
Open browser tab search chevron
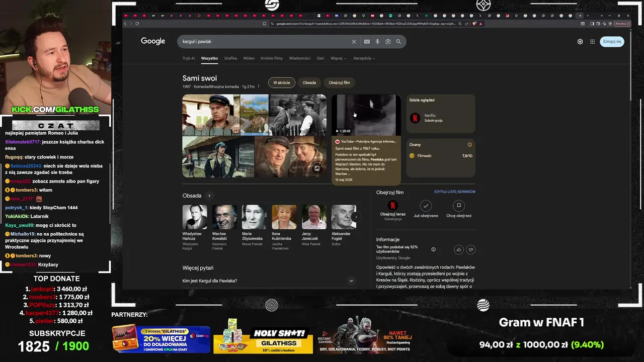pyautogui.click(x=602, y=16)
